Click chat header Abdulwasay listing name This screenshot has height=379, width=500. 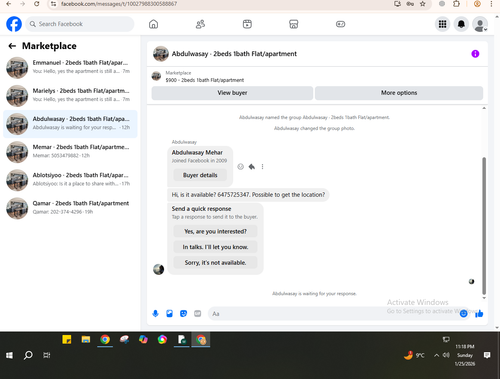click(234, 54)
